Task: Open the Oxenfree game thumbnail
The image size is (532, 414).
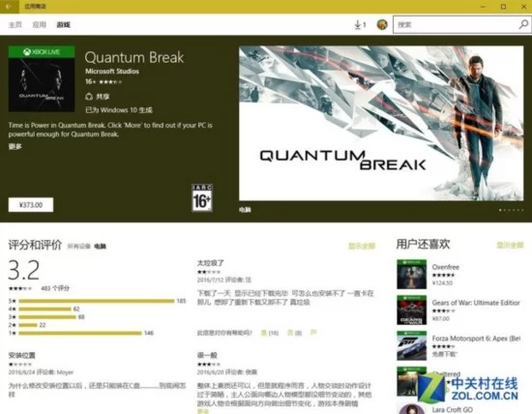Action: [411, 274]
